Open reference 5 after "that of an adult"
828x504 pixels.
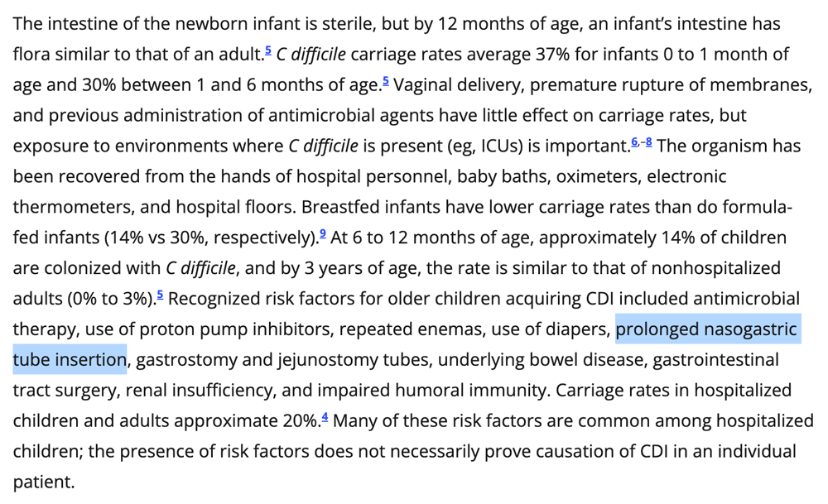click(268, 51)
